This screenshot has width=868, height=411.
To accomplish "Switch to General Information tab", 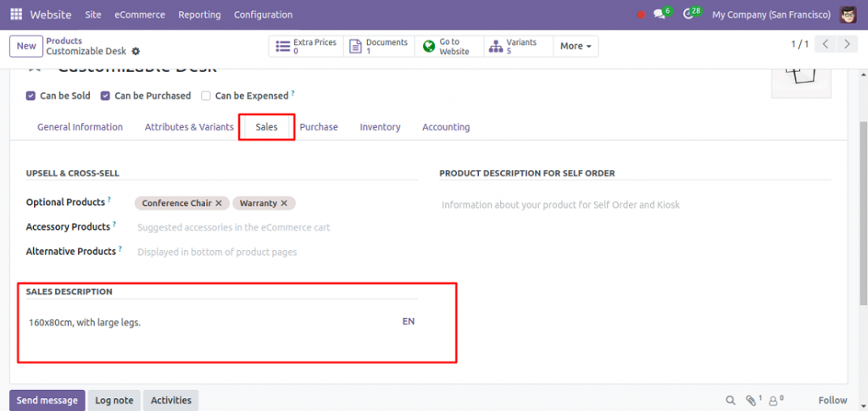I will (81, 127).
